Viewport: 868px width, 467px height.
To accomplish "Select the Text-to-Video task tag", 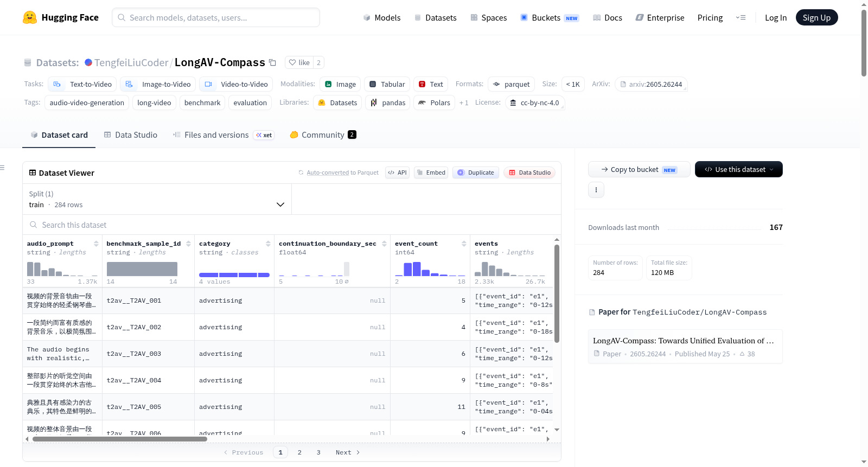I will point(82,84).
